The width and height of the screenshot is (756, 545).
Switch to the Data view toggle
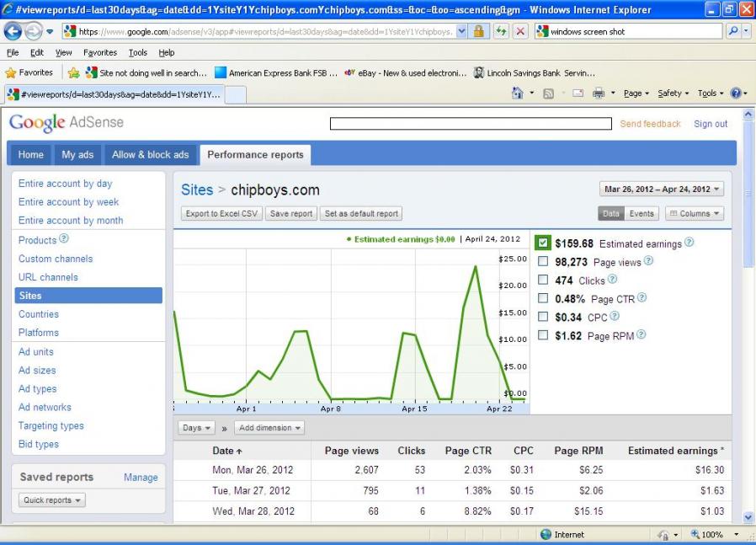tap(611, 214)
